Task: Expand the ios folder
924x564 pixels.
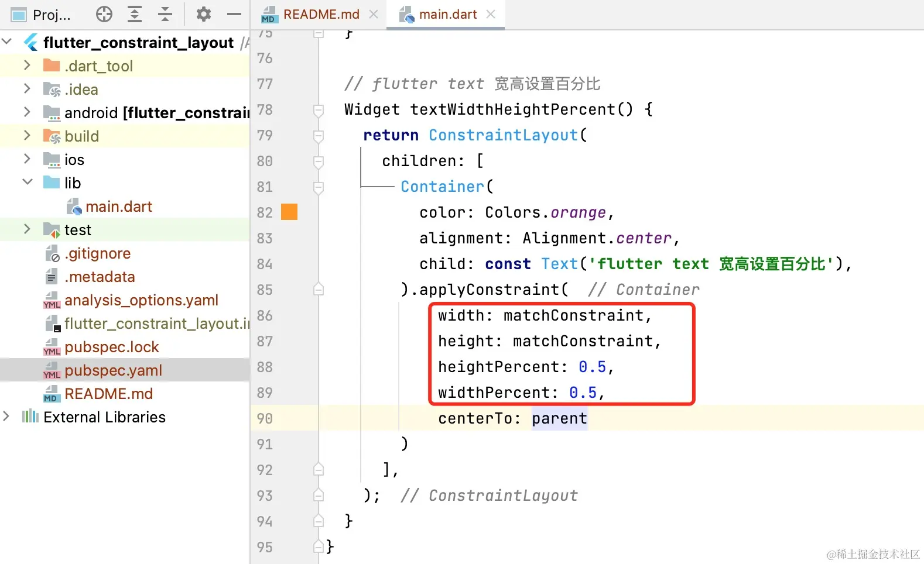Action: [27, 159]
